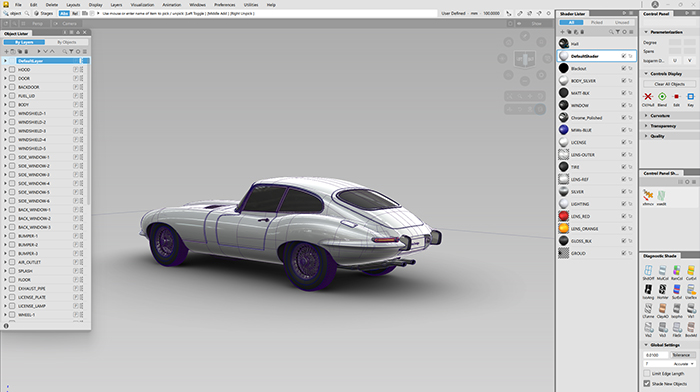This screenshot has width=700, height=392.
Task: Apply the LTunne diagnostic shade
Action: tap(648, 309)
